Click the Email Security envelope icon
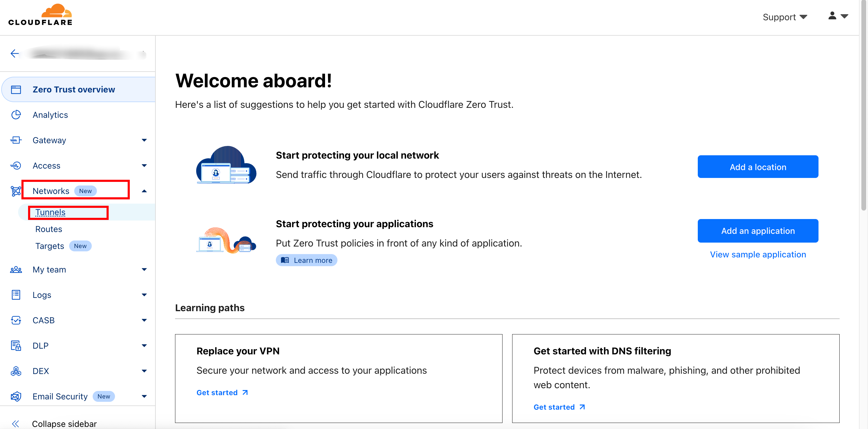This screenshot has height=429, width=868. [x=16, y=397]
